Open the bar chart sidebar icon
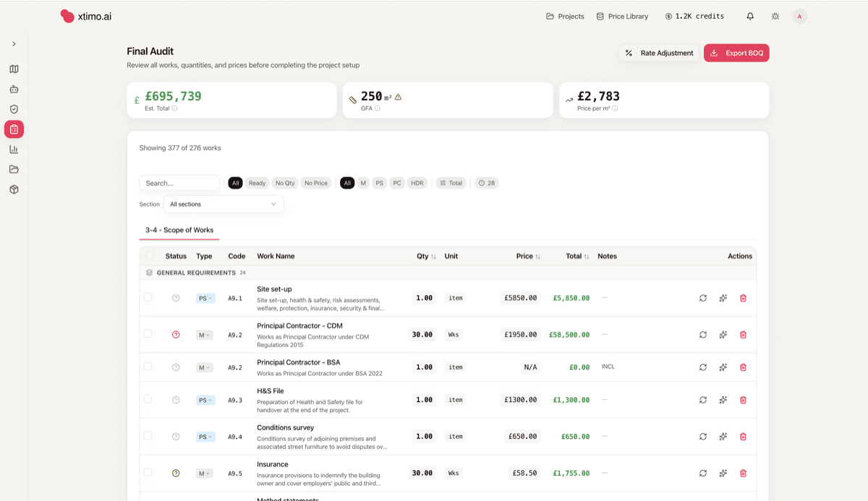Viewport: 868px width, 501px height. [14, 150]
